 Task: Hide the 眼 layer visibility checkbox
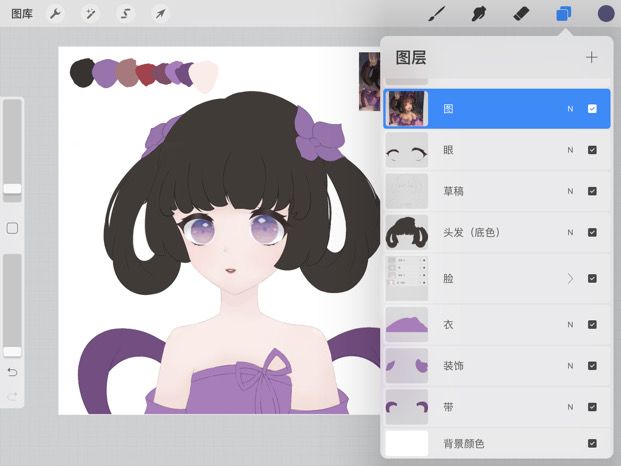[592, 150]
